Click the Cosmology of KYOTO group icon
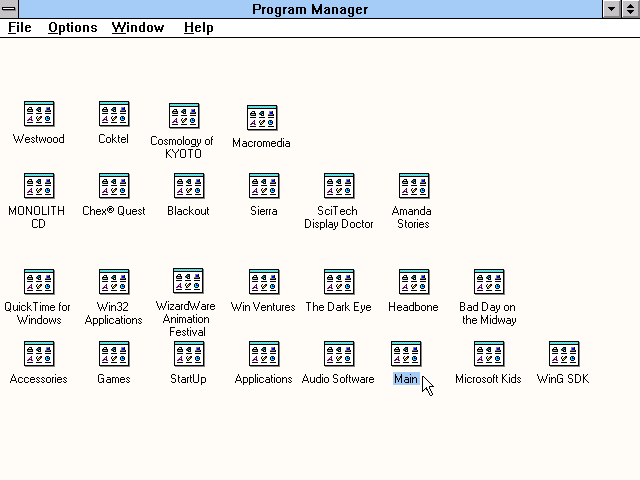The width and height of the screenshot is (640, 480). pos(184,116)
